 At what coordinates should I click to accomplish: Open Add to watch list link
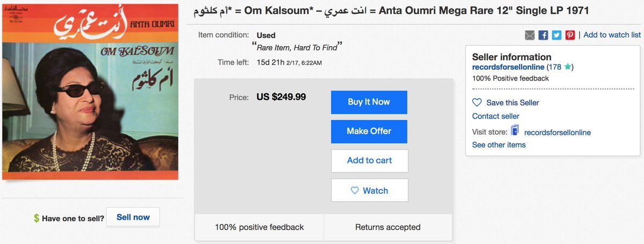(612, 35)
